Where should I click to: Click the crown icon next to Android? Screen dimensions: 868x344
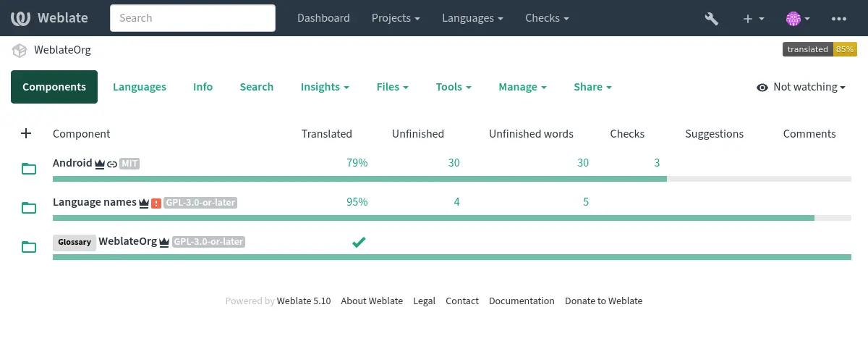(x=100, y=164)
